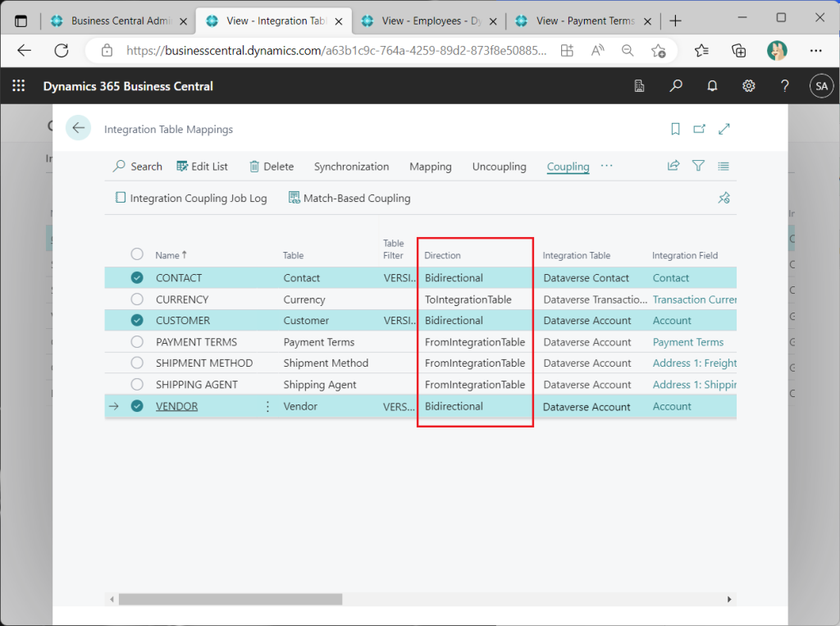Open the browser Favorites list

point(701,50)
